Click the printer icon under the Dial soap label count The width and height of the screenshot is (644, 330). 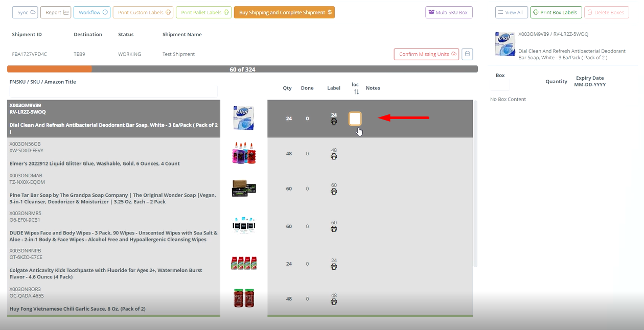click(334, 122)
